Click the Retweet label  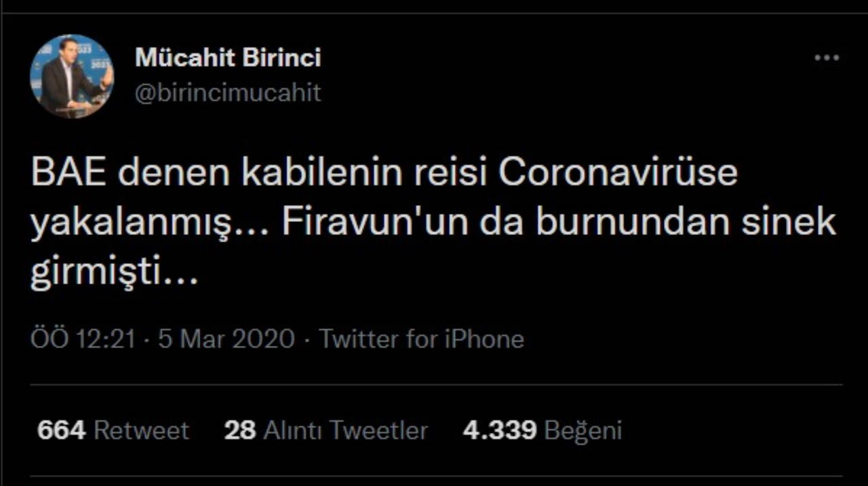point(141,430)
